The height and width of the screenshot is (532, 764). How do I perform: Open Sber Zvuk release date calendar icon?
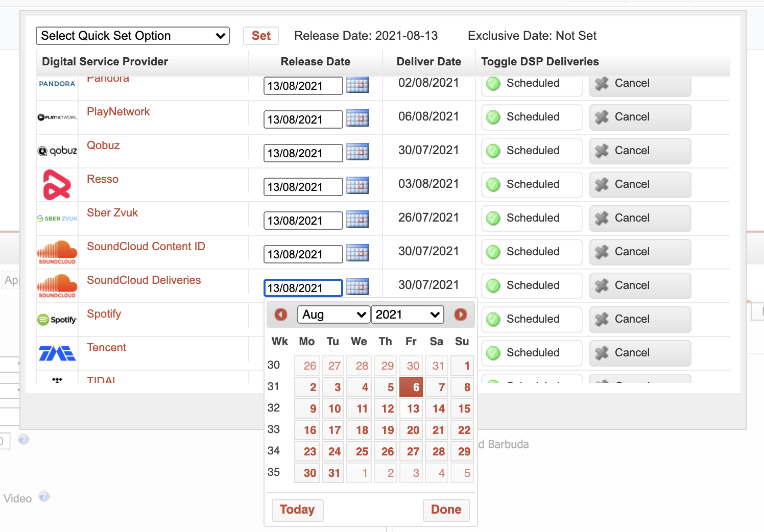[357, 220]
